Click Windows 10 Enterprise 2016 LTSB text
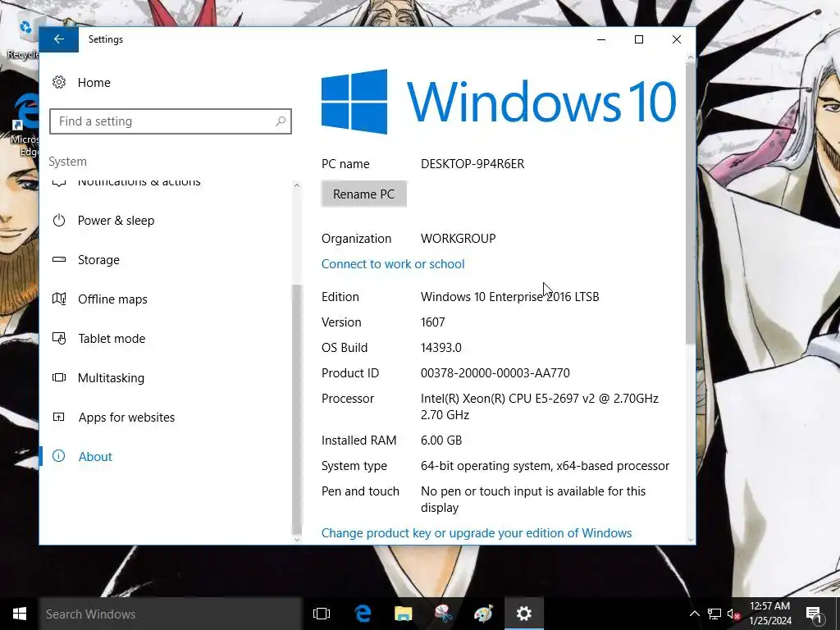This screenshot has height=630, width=840. pos(510,297)
